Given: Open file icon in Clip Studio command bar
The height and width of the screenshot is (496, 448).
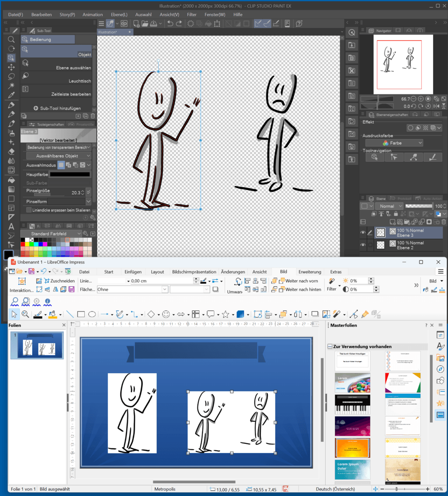Looking at the screenshot, I should click(145, 23).
